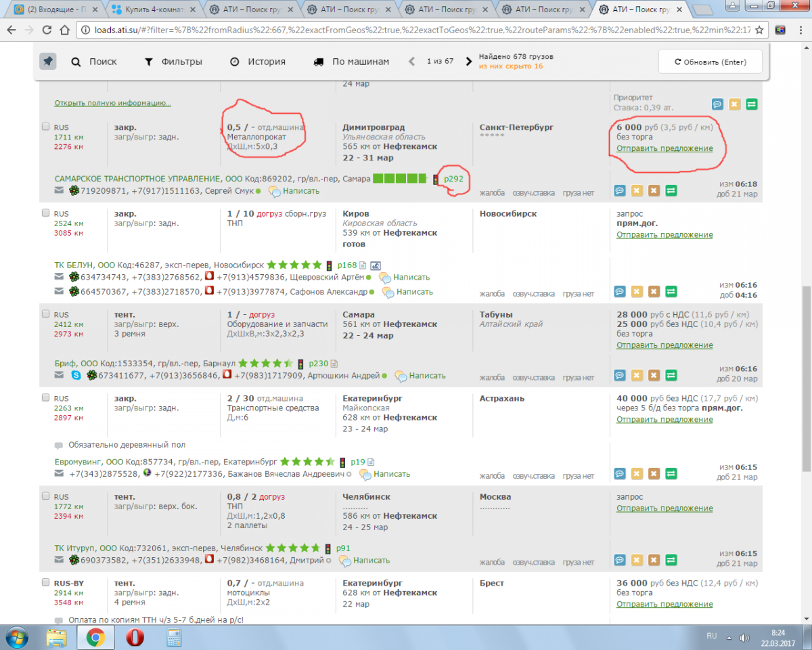The width and height of the screenshot is (812, 650).
Task: Click blue chat icon beside Приоритет label
Action: 718,104
